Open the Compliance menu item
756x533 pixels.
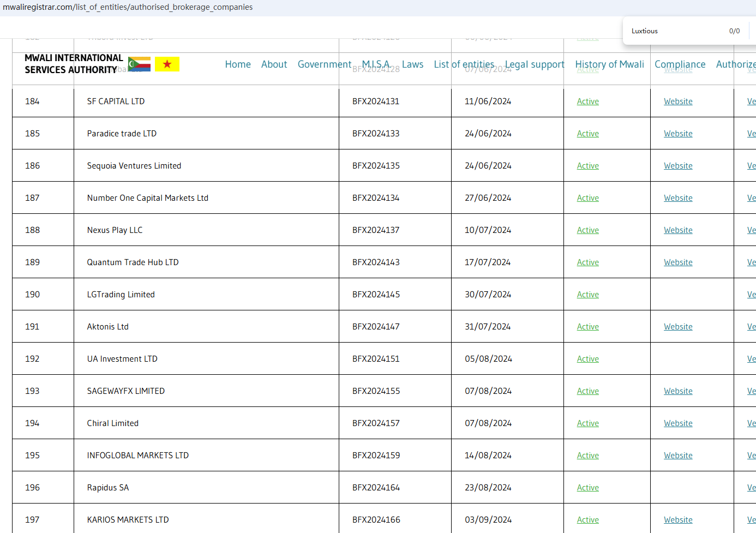680,64
